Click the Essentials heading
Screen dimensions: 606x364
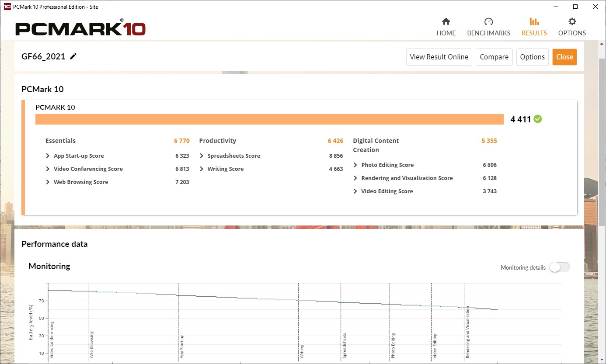click(60, 141)
